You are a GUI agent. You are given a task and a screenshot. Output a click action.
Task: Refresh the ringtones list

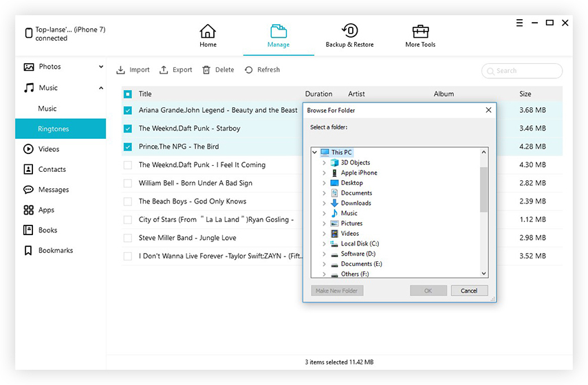point(262,69)
